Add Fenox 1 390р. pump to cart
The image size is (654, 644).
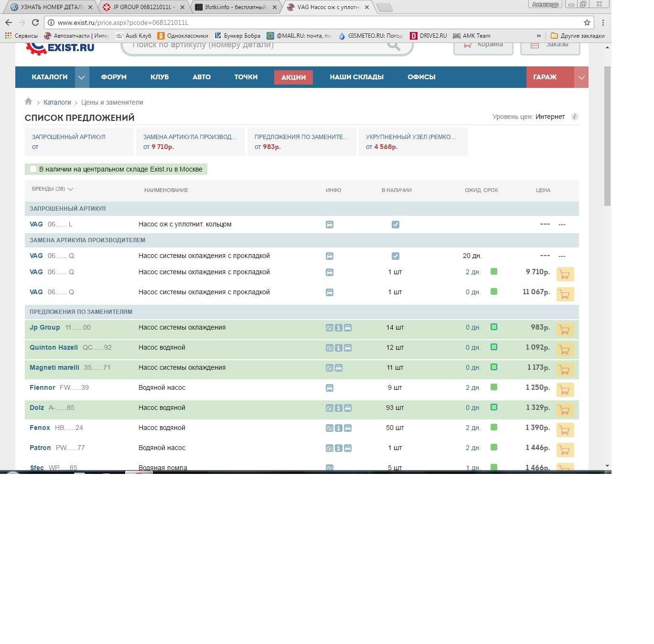click(565, 430)
